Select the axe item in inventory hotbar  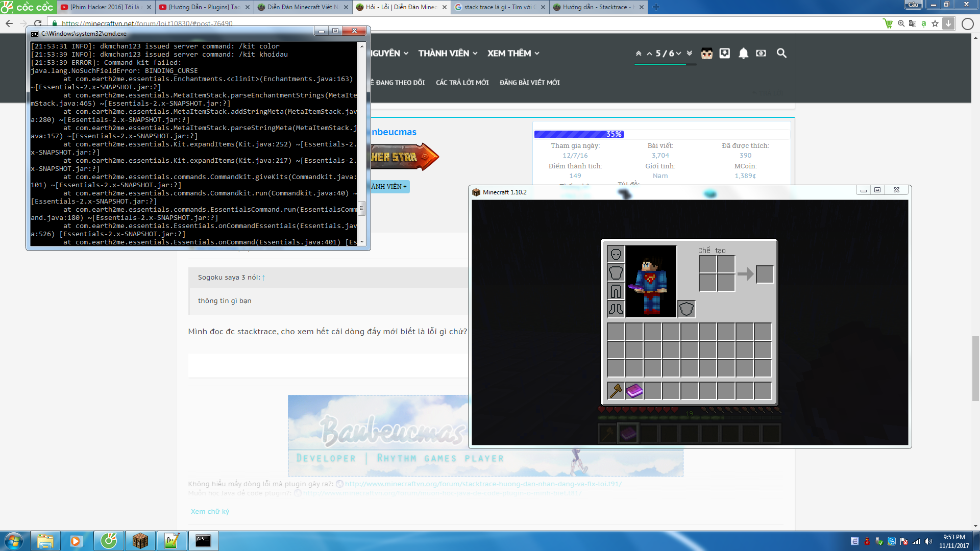click(x=616, y=391)
